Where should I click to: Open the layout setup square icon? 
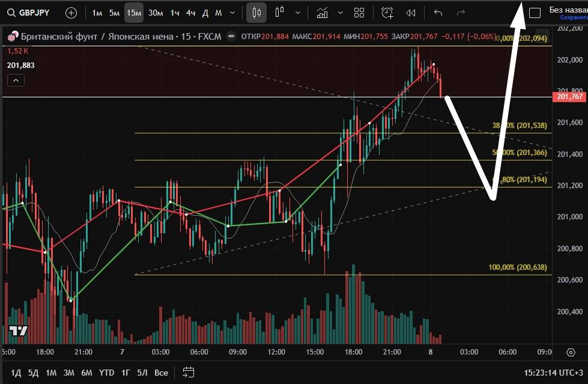click(535, 13)
